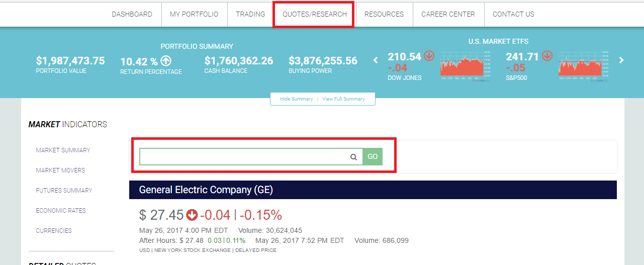
Task: Open the Trading menu
Action: coord(250,14)
